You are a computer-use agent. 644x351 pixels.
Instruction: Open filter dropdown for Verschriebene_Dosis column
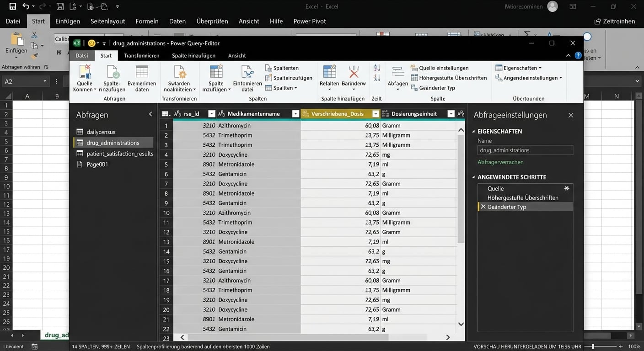[376, 114]
